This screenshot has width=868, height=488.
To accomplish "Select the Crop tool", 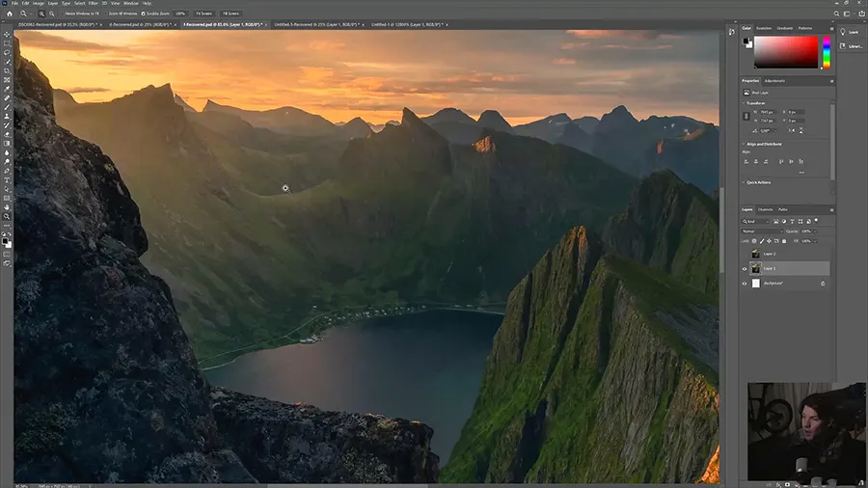I will 7,71.
